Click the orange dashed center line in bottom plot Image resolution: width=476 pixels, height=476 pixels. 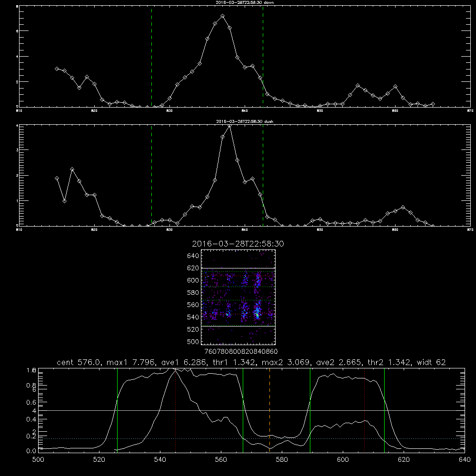[269, 410]
